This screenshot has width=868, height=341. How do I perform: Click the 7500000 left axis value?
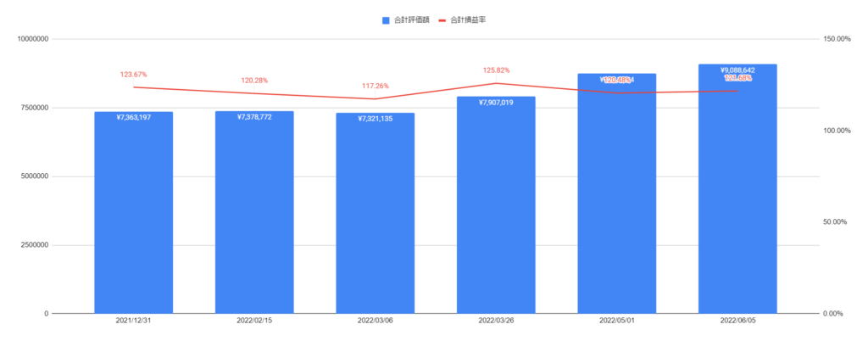34,108
